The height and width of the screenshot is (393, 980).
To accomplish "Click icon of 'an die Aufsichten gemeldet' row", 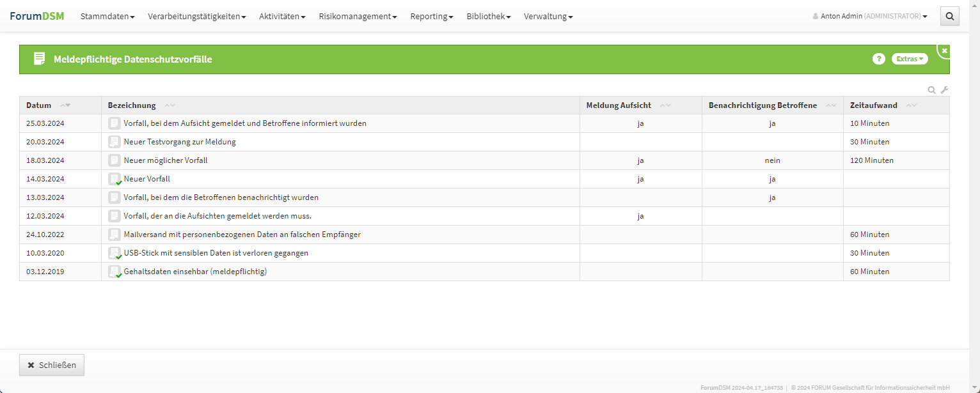I will tap(114, 216).
